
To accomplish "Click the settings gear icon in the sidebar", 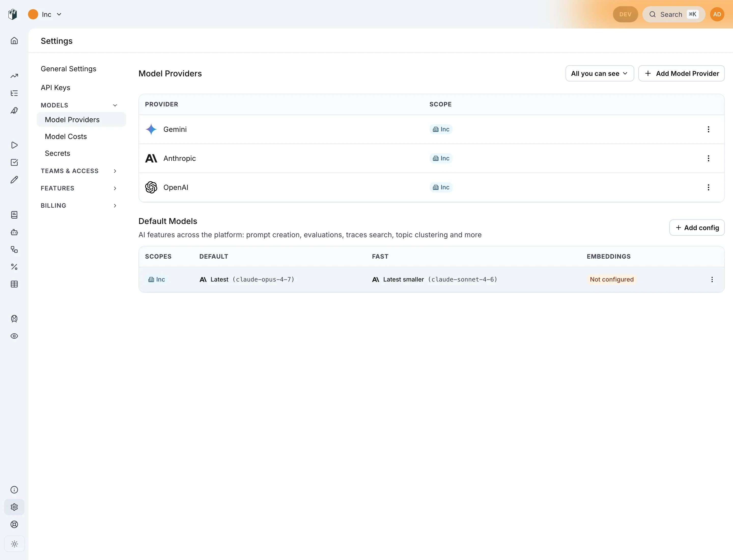I will click(x=14, y=507).
